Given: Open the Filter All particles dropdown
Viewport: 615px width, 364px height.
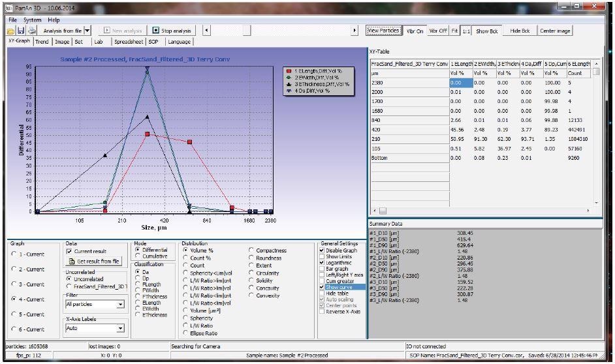Looking at the screenshot, I should pyautogui.click(x=120, y=305).
